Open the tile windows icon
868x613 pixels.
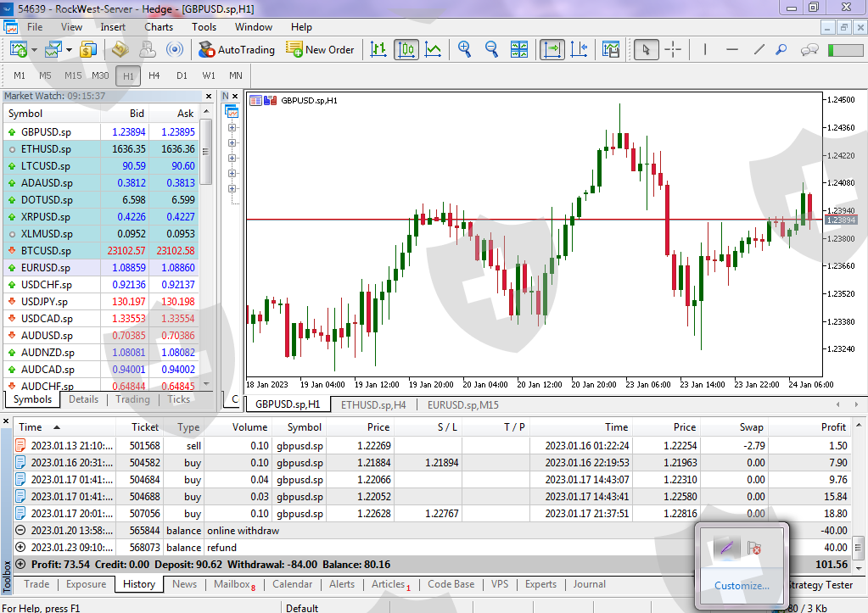[519, 50]
